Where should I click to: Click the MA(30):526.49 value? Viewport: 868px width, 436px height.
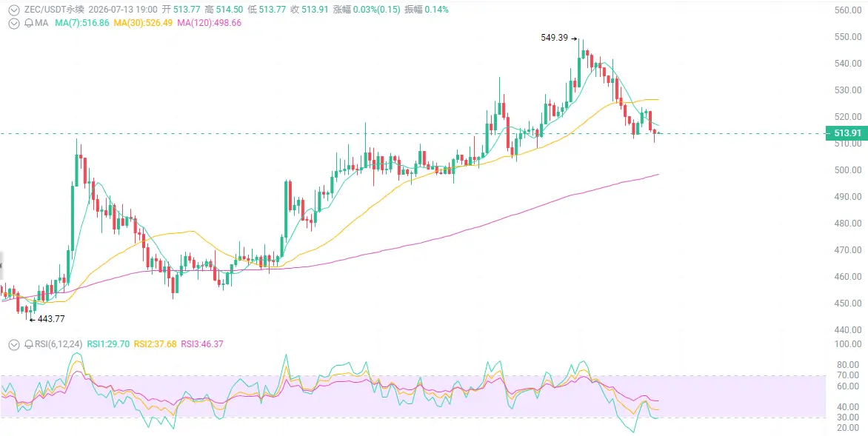[x=143, y=23]
